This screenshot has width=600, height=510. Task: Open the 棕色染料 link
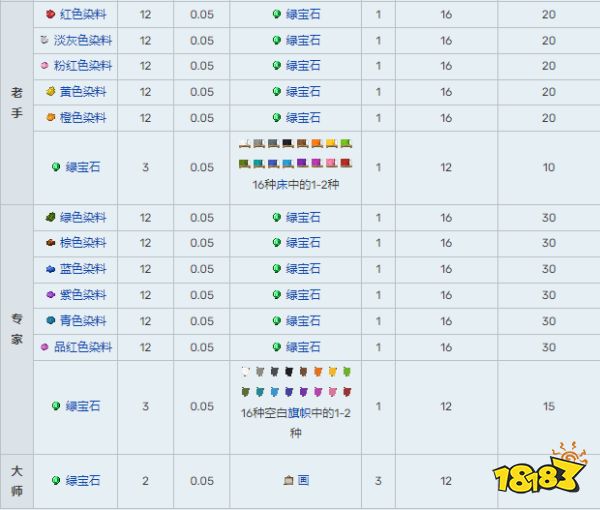coord(85,243)
